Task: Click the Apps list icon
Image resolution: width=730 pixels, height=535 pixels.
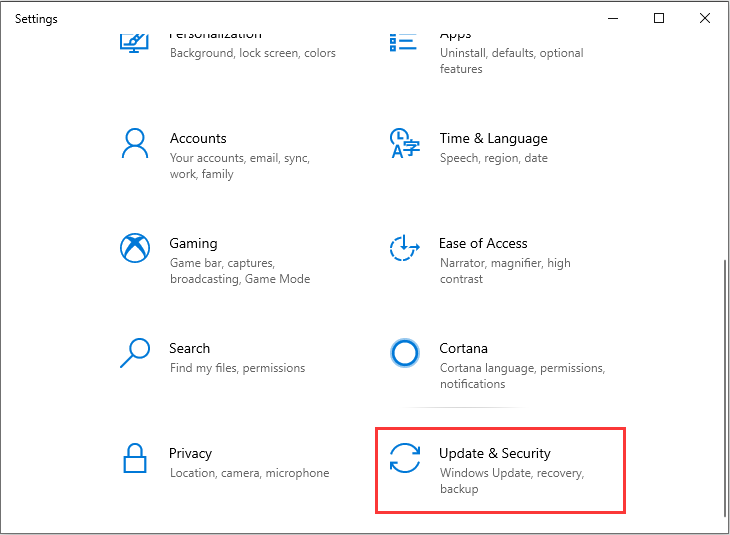Action: 403,42
